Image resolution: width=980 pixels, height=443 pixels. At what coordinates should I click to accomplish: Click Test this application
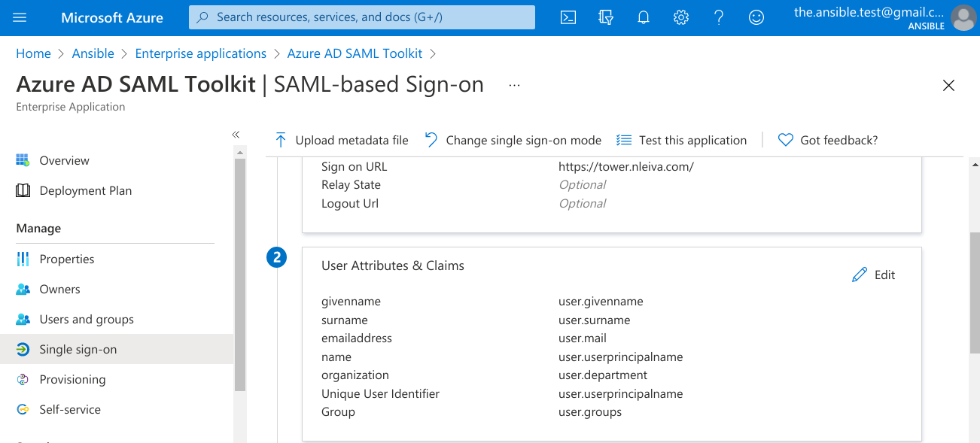[x=682, y=140]
